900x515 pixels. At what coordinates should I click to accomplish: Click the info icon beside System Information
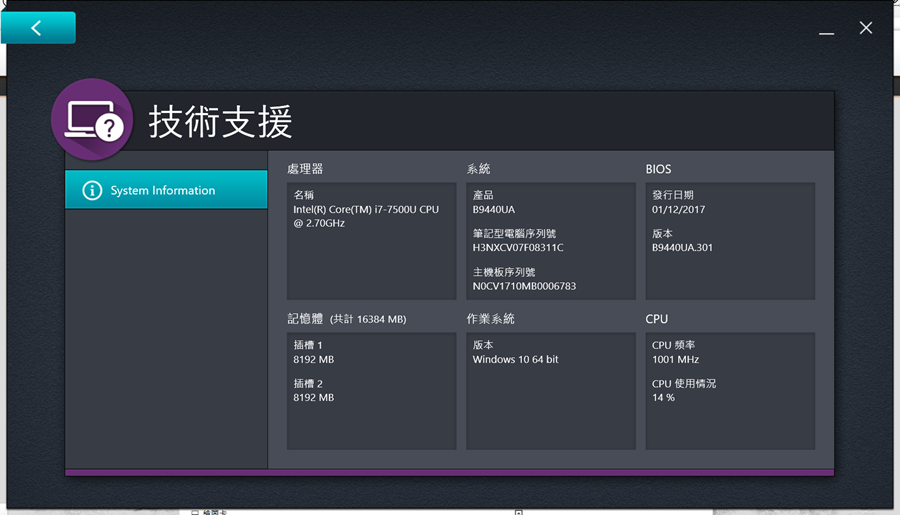click(x=92, y=190)
